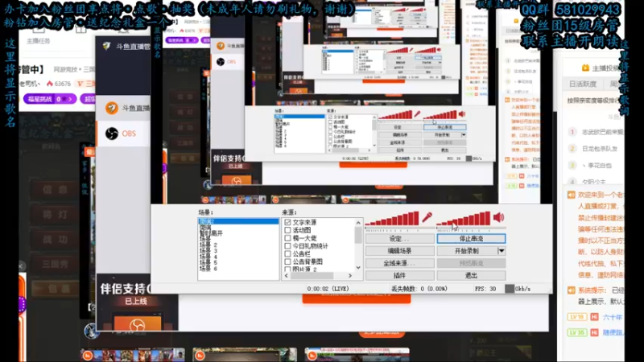Screen dimensions: 644x362
Task: Click the 插件 button
Action: pos(399,275)
